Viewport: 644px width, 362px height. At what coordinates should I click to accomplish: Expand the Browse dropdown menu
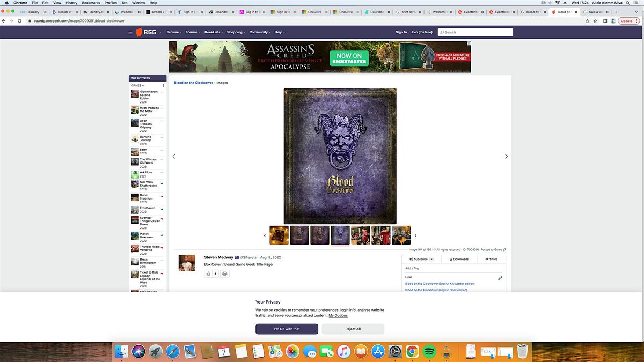174,32
